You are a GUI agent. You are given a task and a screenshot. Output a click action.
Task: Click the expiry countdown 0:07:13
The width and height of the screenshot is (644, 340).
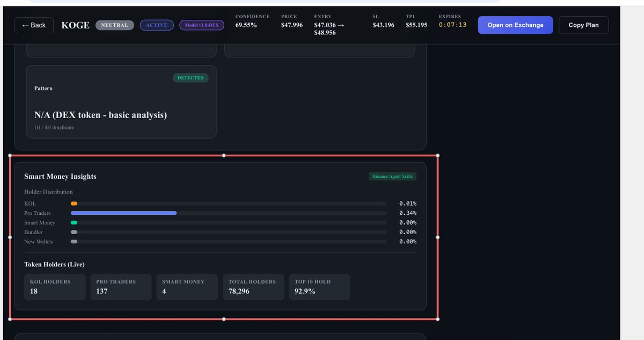click(x=453, y=25)
